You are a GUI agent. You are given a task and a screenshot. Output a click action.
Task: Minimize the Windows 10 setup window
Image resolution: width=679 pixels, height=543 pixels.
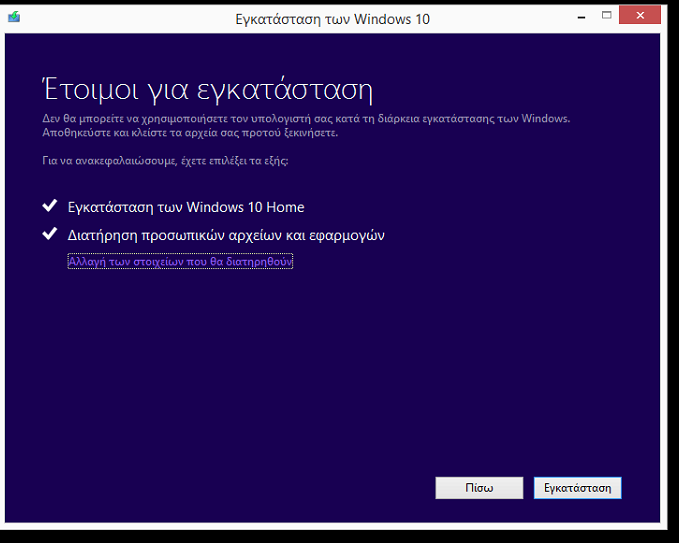(581, 17)
